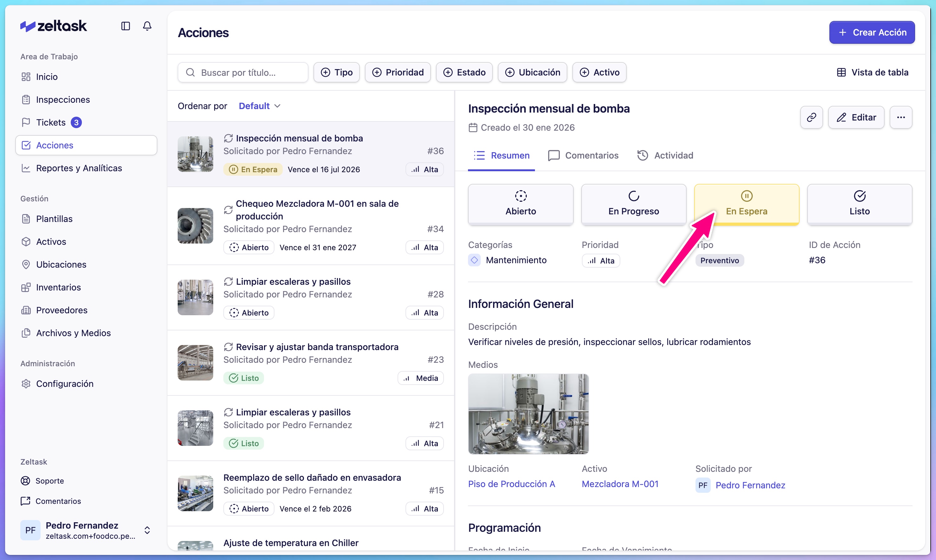
Task: Open Ajuste de temperatura en Chiller
Action: point(311,539)
